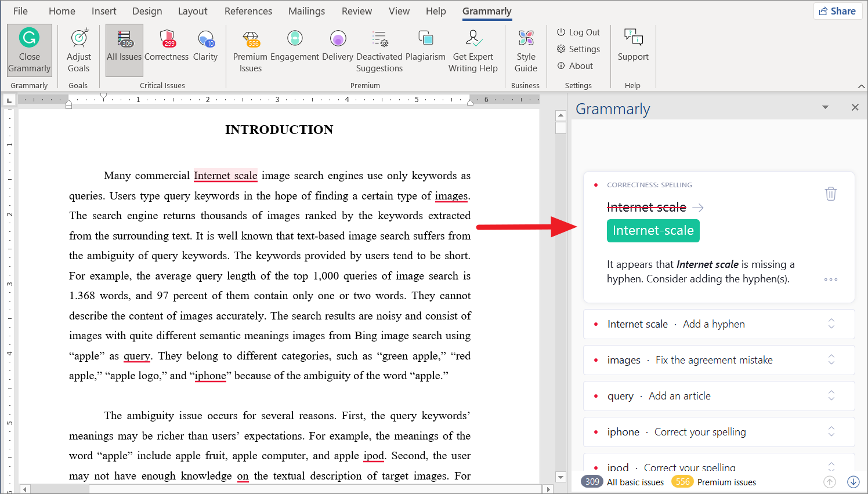Viewport: 868px width, 494px height.
Task: Dismiss the suggestion using the trash icon
Action: (x=830, y=194)
